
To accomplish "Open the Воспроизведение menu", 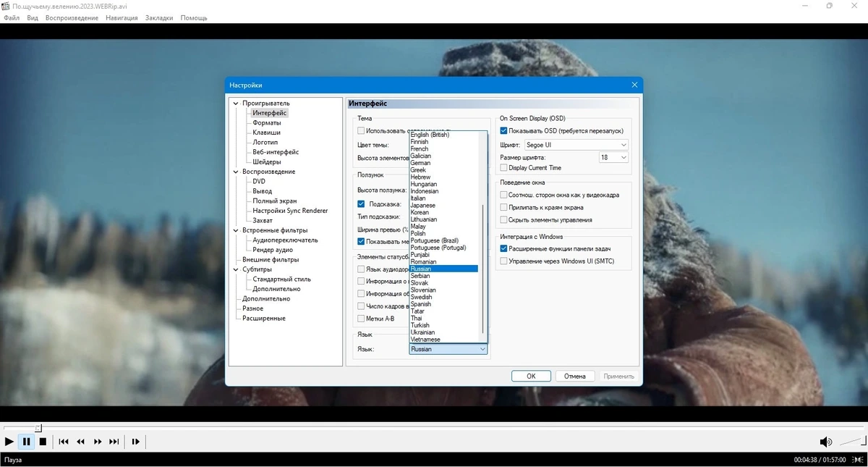I will click(72, 18).
